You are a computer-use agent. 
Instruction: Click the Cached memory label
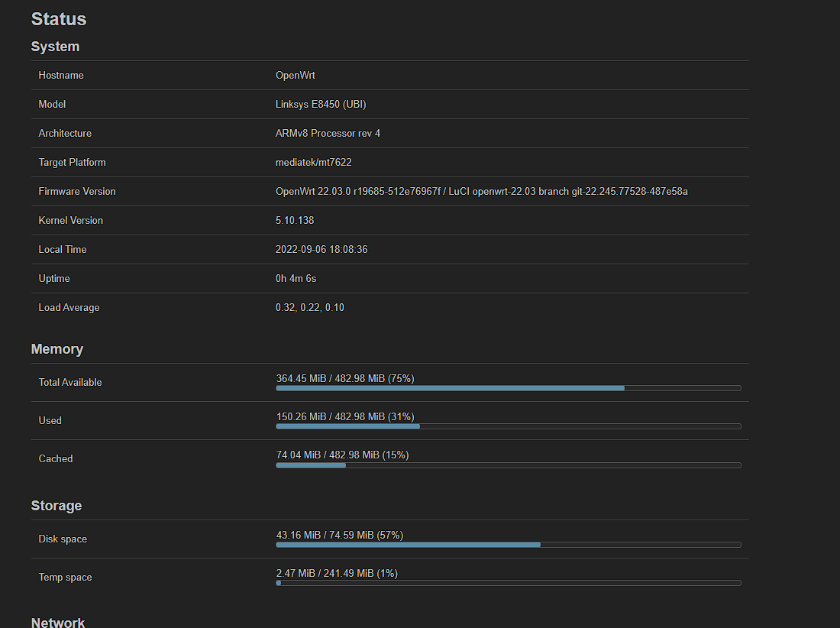point(56,458)
